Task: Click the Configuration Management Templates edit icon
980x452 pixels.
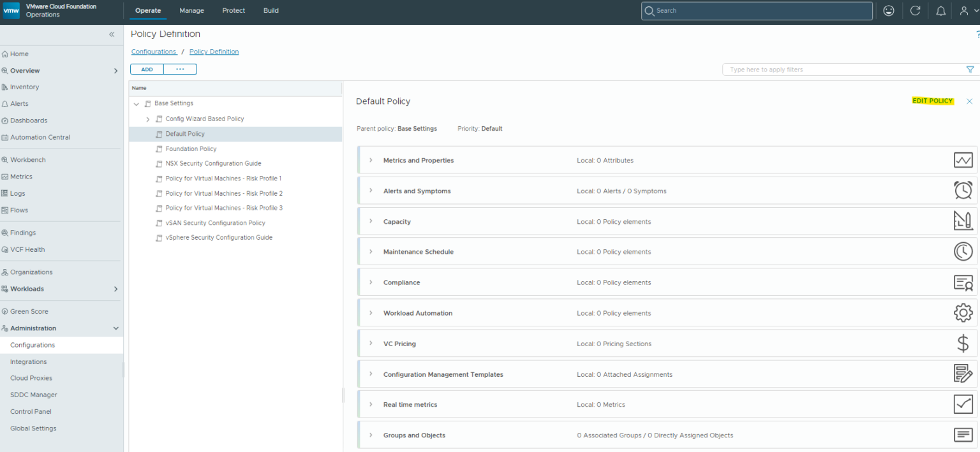Action: coord(963,374)
